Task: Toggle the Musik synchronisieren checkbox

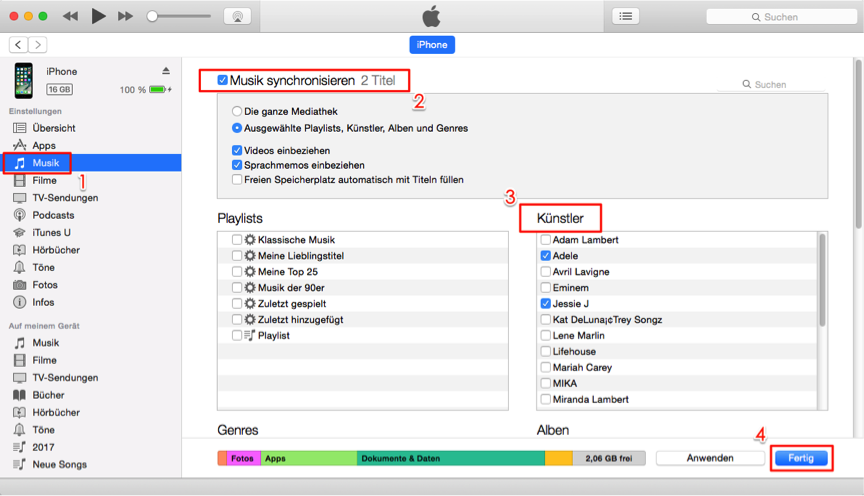Action: coord(222,80)
